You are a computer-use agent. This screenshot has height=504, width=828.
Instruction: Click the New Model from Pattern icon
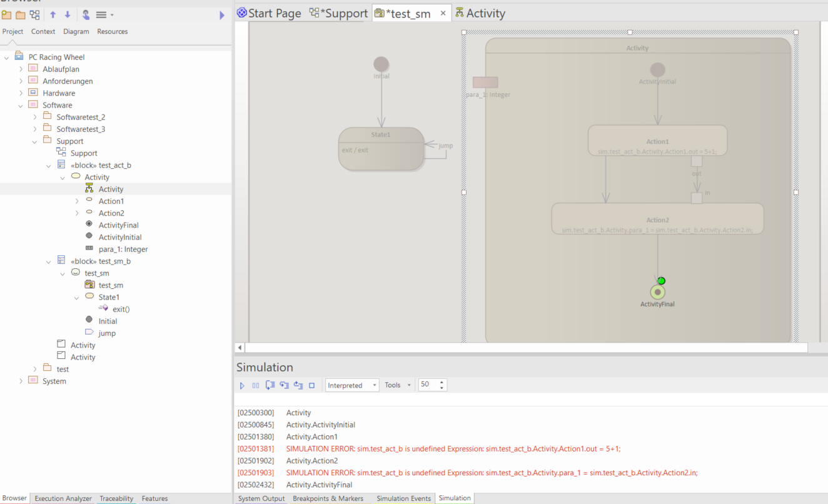coord(6,14)
